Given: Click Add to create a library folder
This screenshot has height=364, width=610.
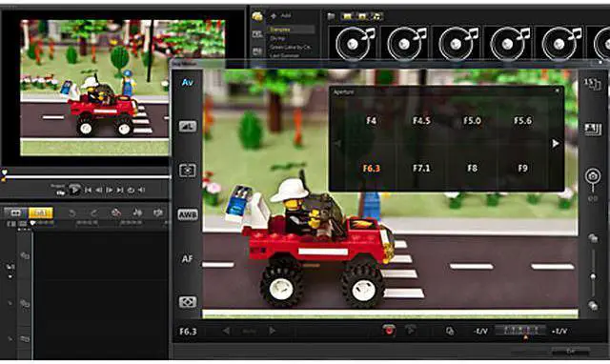Looking at the screenshot, I should 281,16.
